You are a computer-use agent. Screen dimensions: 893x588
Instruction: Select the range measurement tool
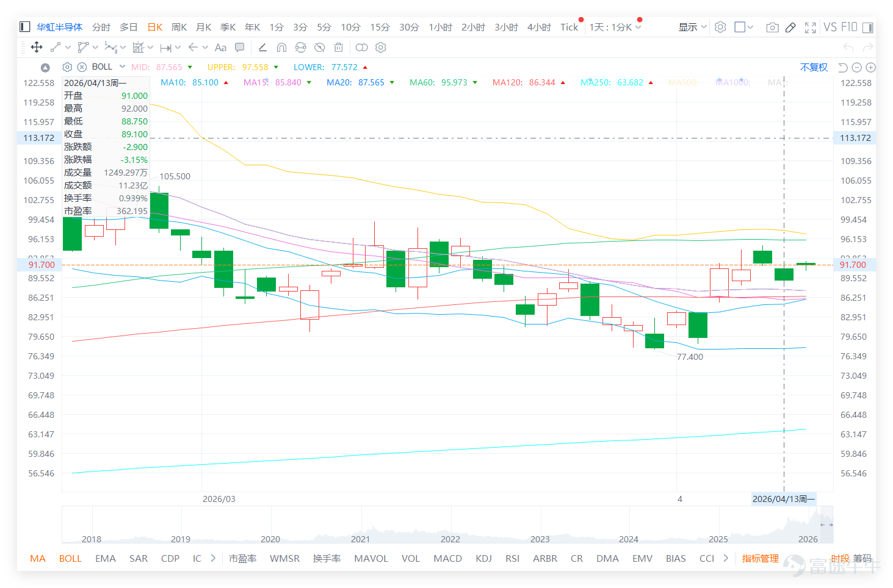pos(165,47)
